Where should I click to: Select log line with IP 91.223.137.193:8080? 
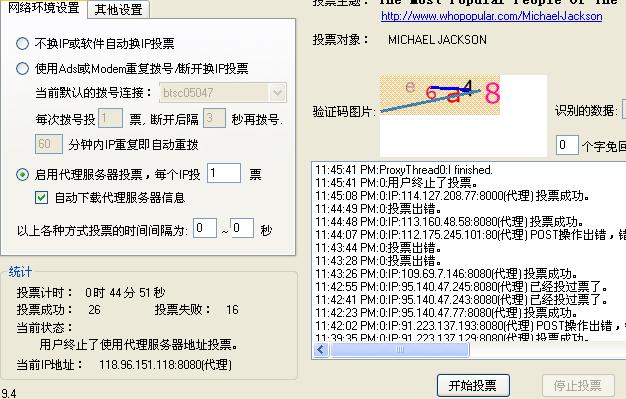pos(470,326)
